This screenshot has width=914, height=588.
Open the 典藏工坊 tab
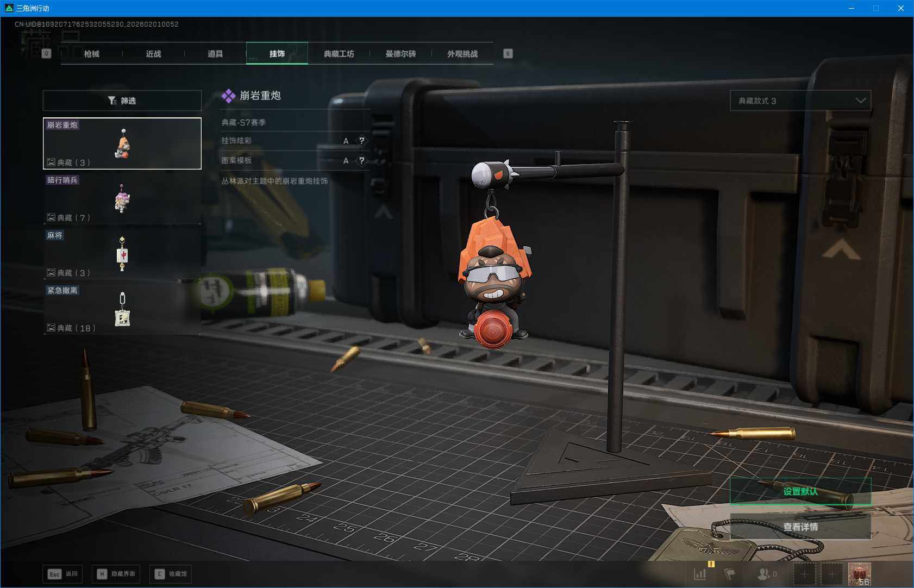pyautogui.click(x=339, y=54)
